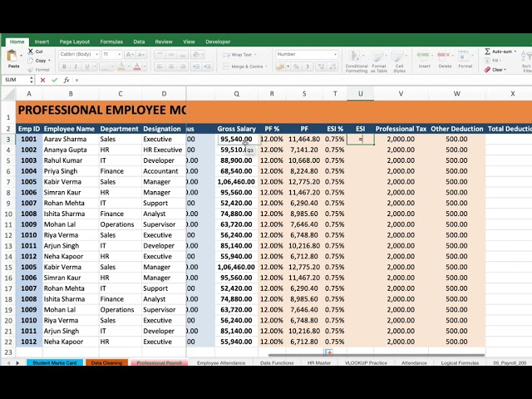532x399 pixels.
Task: Increase font size with the large A icon
Action: pos(130,55)
